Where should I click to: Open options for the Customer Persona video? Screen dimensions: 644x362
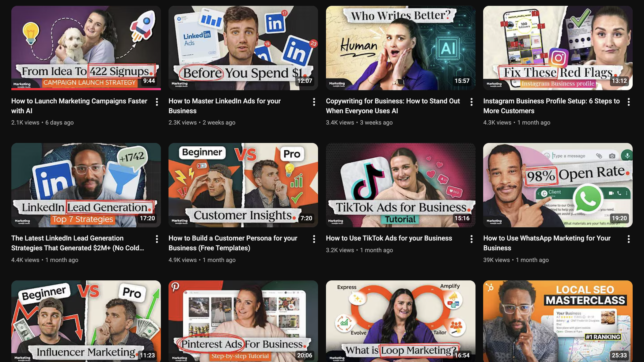pos(314,239)
